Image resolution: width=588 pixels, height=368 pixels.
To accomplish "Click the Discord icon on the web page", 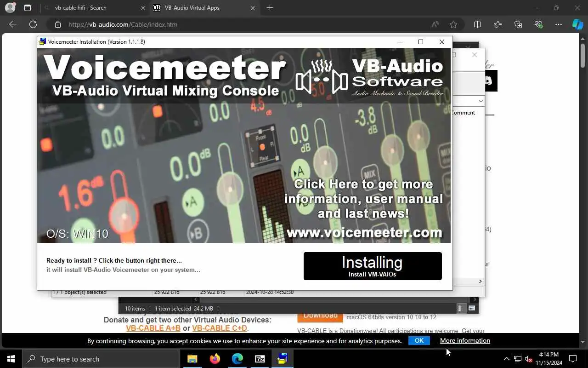I will [489, 81].
